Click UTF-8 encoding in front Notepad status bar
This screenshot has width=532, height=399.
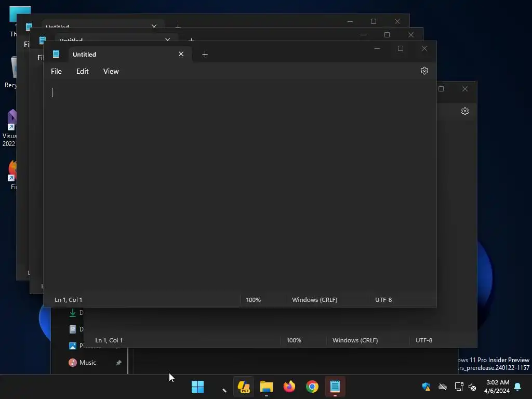[x=383, y=300]
